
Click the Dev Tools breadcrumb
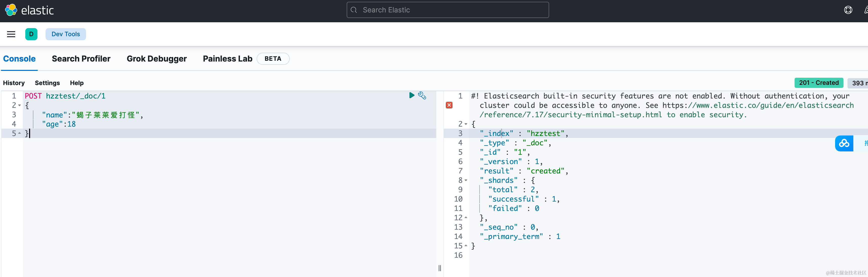pyautogui.click(x=66, y=34)
